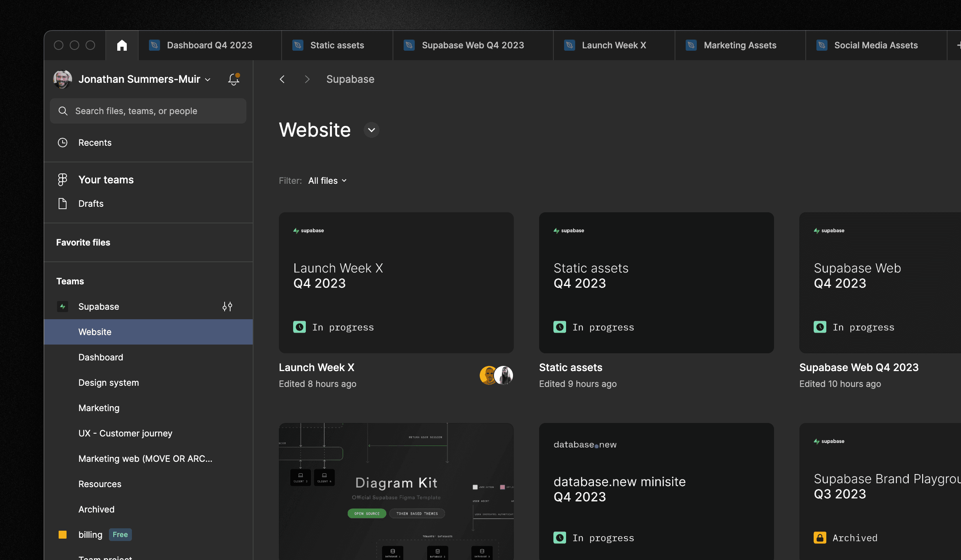Open the All files filter dropdown
Image resolution: width=961 pixels, height=560 pixels.
(x=328, y=181)
